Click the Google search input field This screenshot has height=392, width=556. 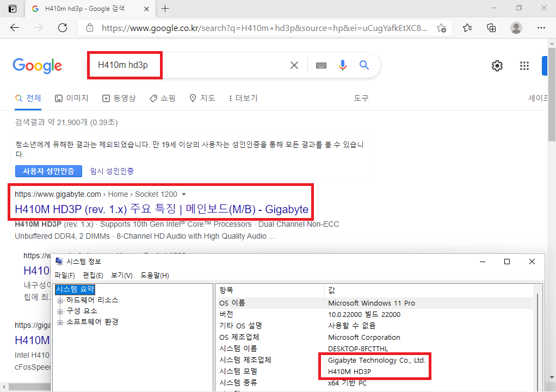[x=188, y=65]
